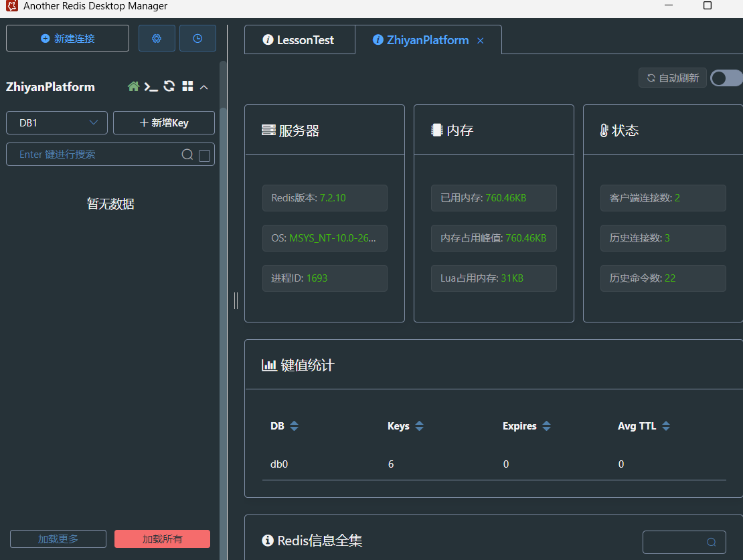This screenshot has width=743, height=560.
Task: Click the 新建连接 new connection button
Action: click(68, 39)
